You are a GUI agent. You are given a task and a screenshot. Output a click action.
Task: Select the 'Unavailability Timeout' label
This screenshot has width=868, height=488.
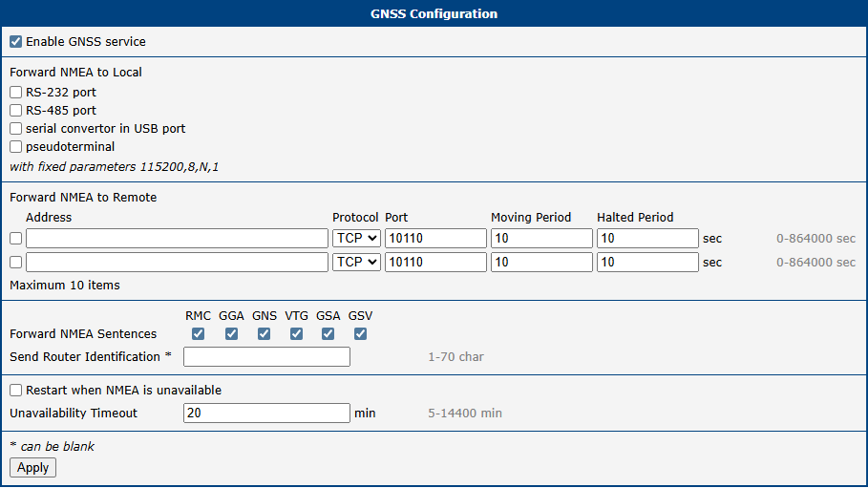(x=74, y=414)
